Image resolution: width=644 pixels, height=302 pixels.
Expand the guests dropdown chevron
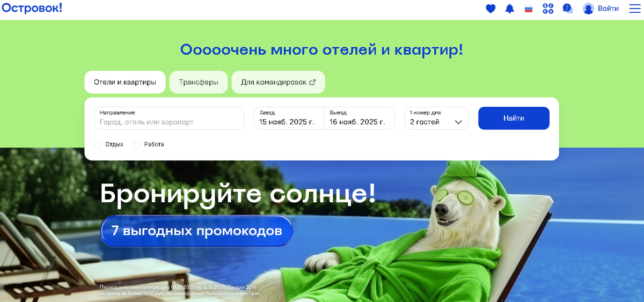click(458, 122)
